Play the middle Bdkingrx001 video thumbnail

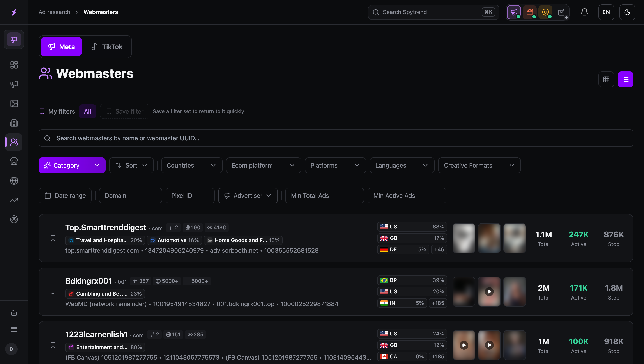click(x=489, y=292)
